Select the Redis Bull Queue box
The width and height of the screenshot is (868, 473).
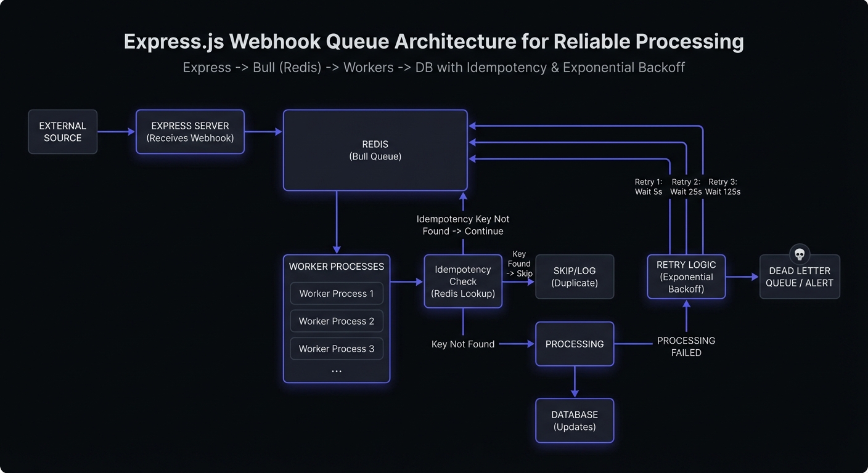(x=375, y=150)
